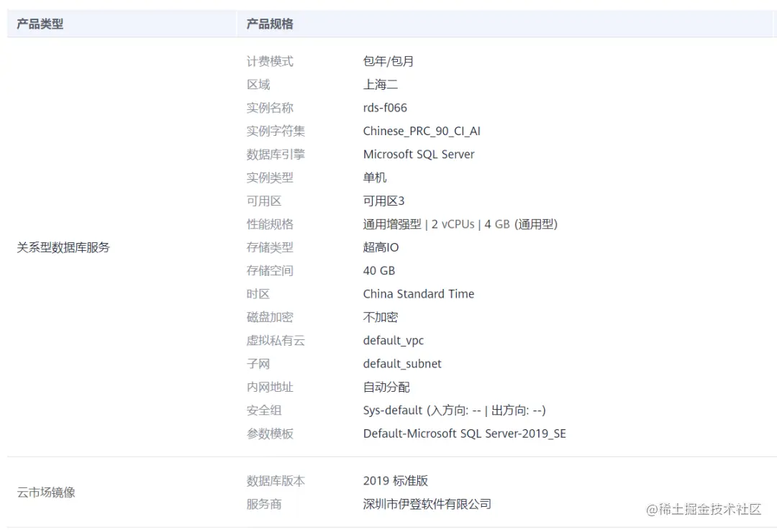The image size is (777, 532).
Task: Select the China Standard Time value
Action: point(419,294)
